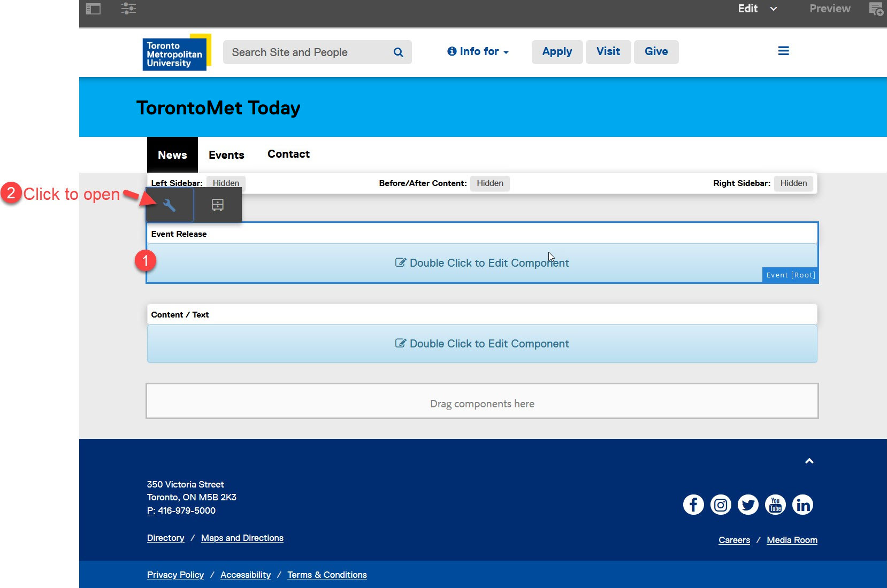Open the hamburger menu icon

(783, 51)
